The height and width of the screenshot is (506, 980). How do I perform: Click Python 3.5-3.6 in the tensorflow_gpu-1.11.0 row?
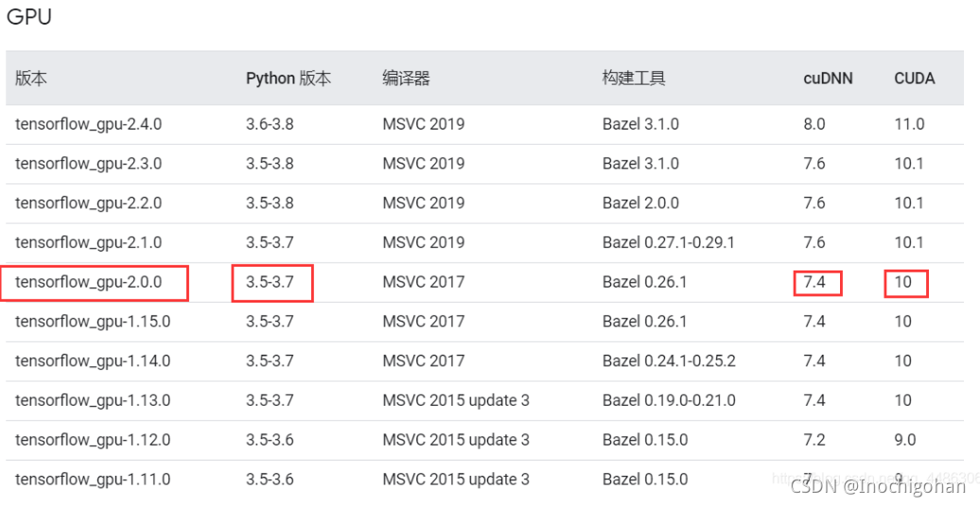[270, 480]
